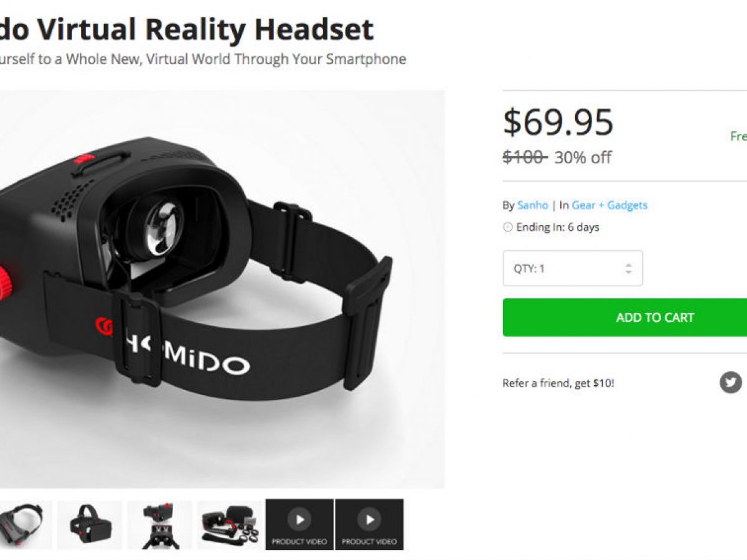Click the $69.95 sale price
The image size is (747, 560).
tap(558, 122)
